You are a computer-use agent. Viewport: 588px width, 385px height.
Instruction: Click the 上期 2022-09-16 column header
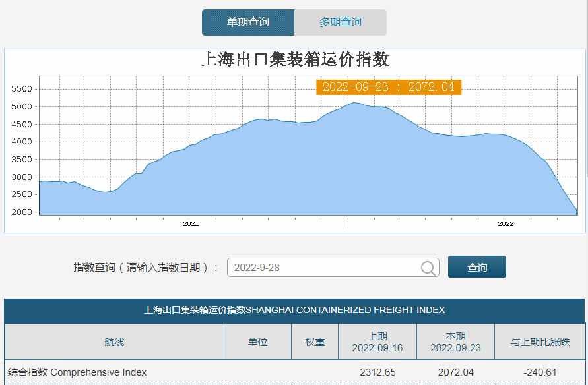(x=377, y=342)
